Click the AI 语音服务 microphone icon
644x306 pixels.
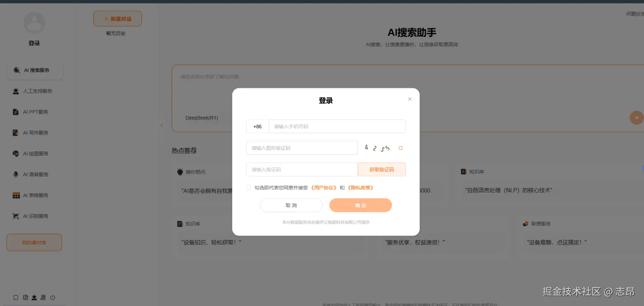(16, 174)
